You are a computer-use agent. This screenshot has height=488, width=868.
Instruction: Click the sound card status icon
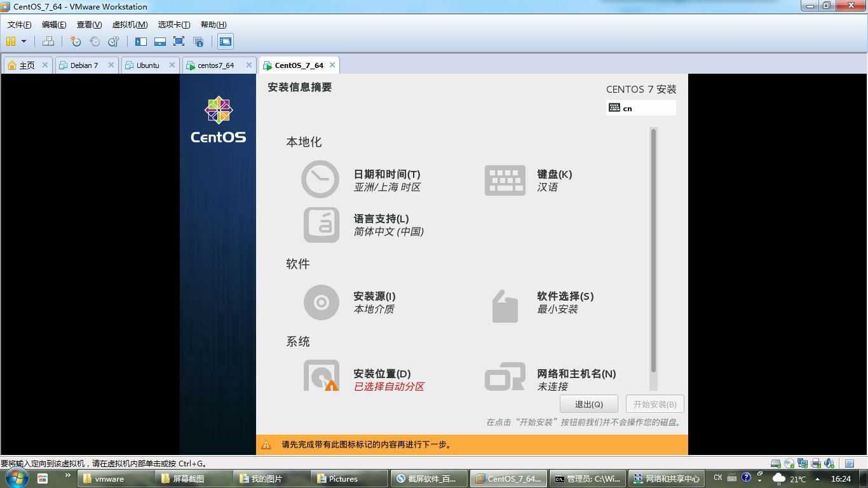coord(829,463)
